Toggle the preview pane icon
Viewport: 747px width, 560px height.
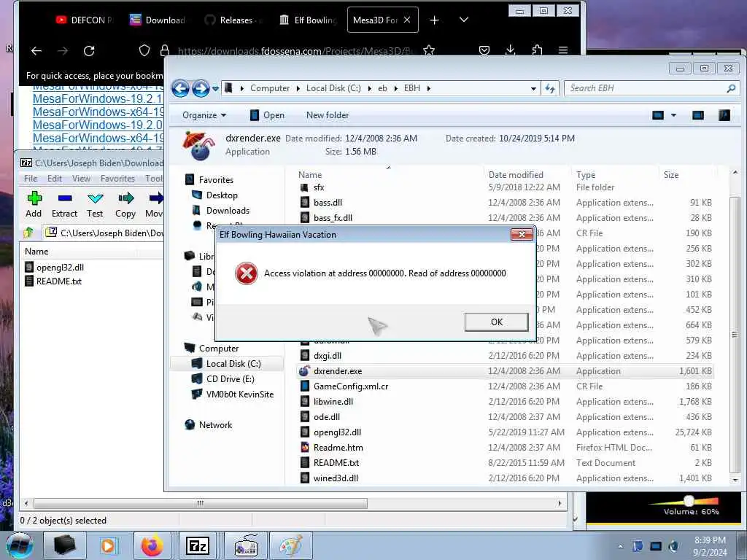click(698, 115)
